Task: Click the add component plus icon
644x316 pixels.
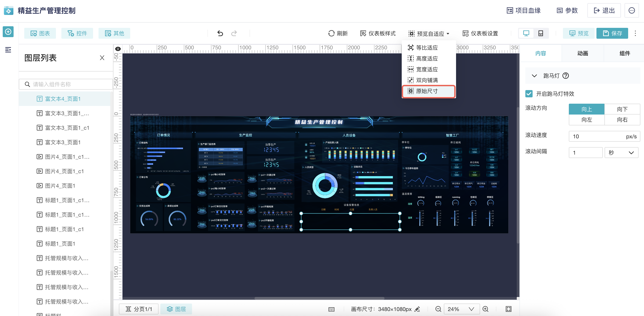Action: 8,32
